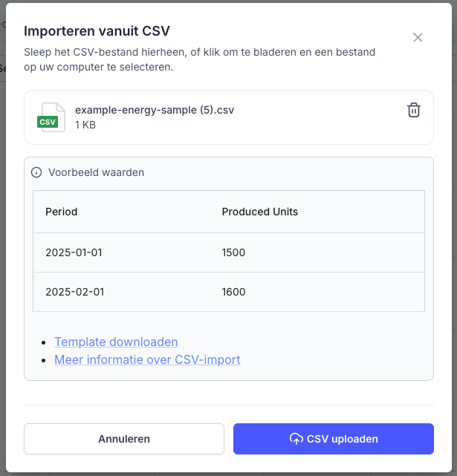Close the Importeren vanuit CSV dialog
The image size is (457, 476).
418,37
